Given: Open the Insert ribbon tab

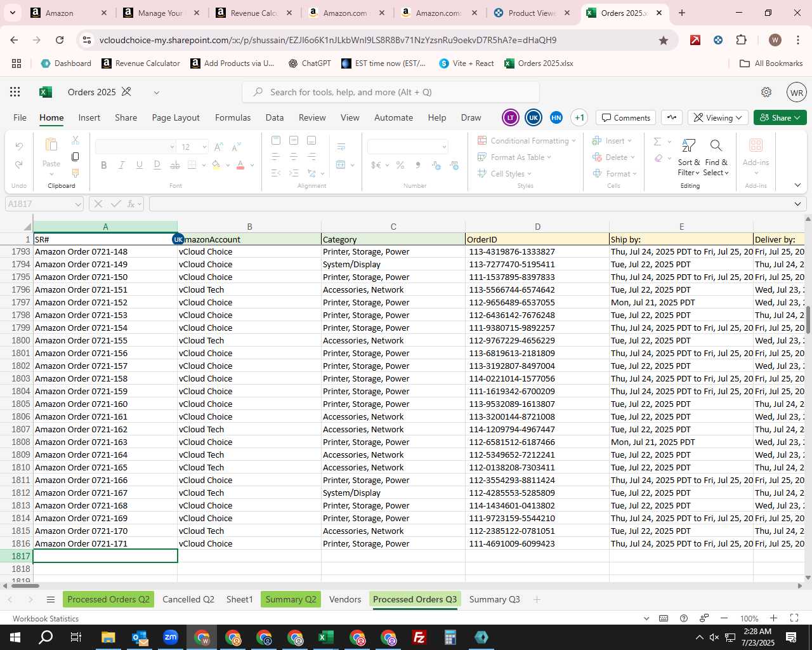Looking at the screenshot, I should (89, 117).
